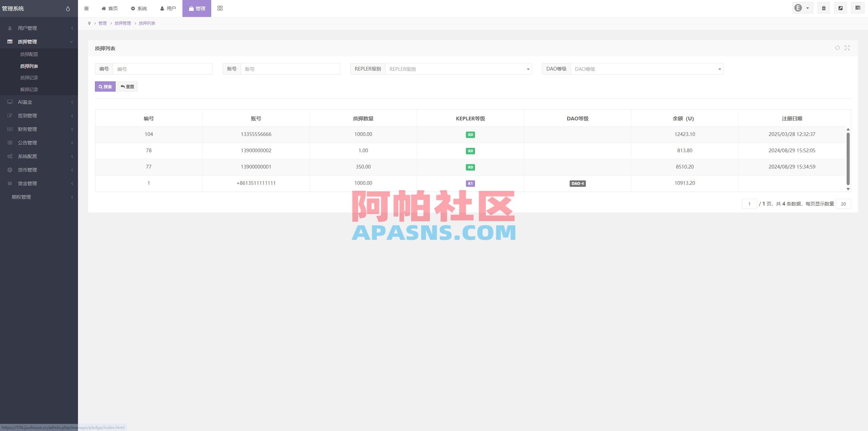Open the sidebar collapse hamburger icon
Screen dimensions: 868x431
point(86,8)
